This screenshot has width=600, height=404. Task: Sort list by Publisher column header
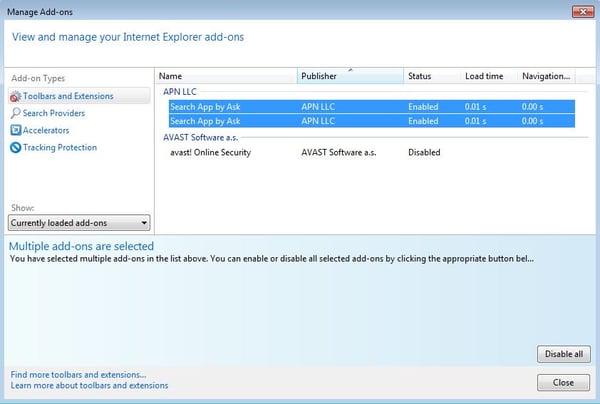(350, 76)
